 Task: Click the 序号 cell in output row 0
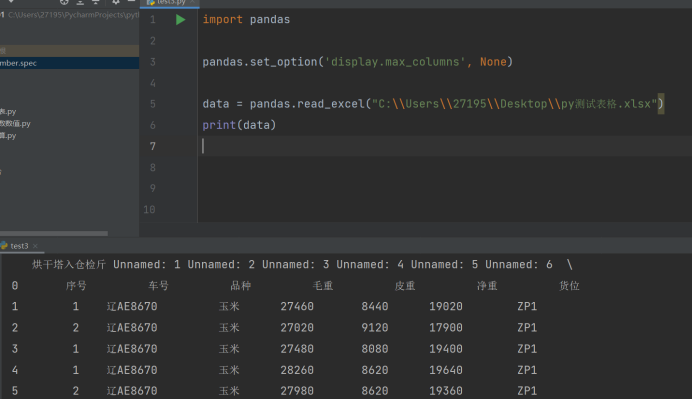[76, 286]
